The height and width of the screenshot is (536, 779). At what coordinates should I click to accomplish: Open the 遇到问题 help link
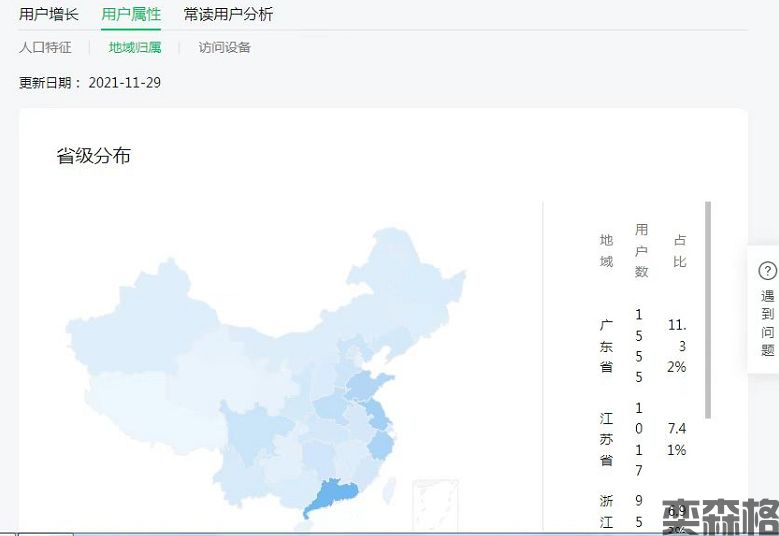[767, 322]
